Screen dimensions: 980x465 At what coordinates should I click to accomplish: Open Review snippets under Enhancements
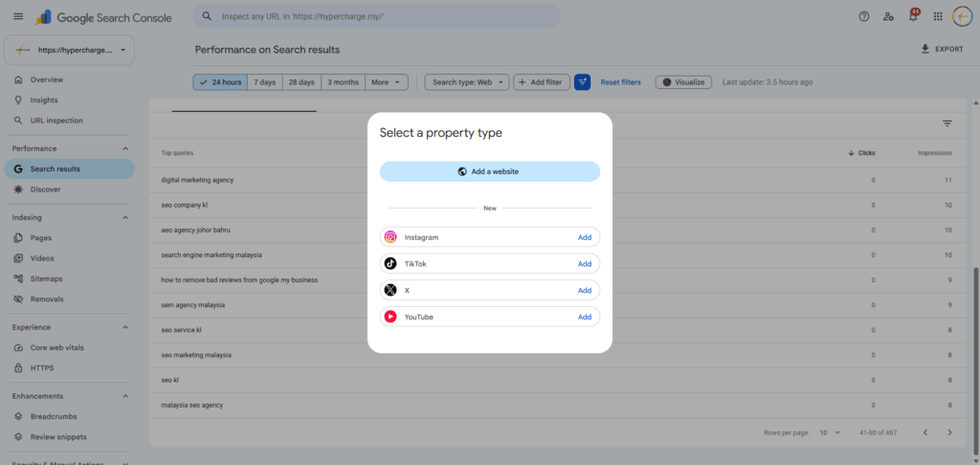tap(69, 437)
